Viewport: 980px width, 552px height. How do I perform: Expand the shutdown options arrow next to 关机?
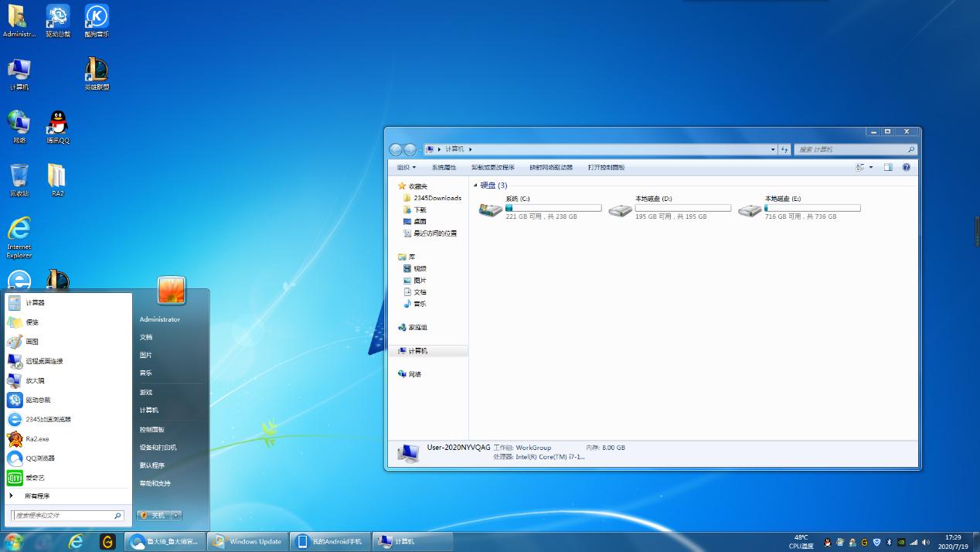coord(175,514)
